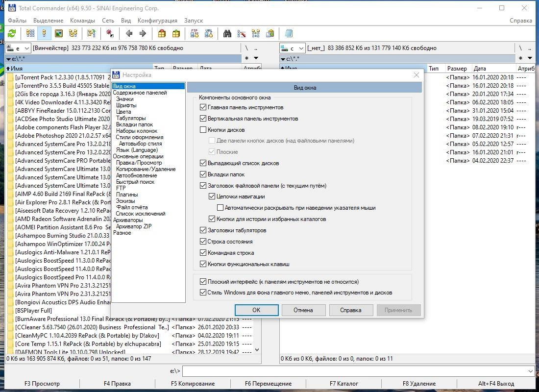
Task: Open right panel directory history arrow
Action: 530,58
